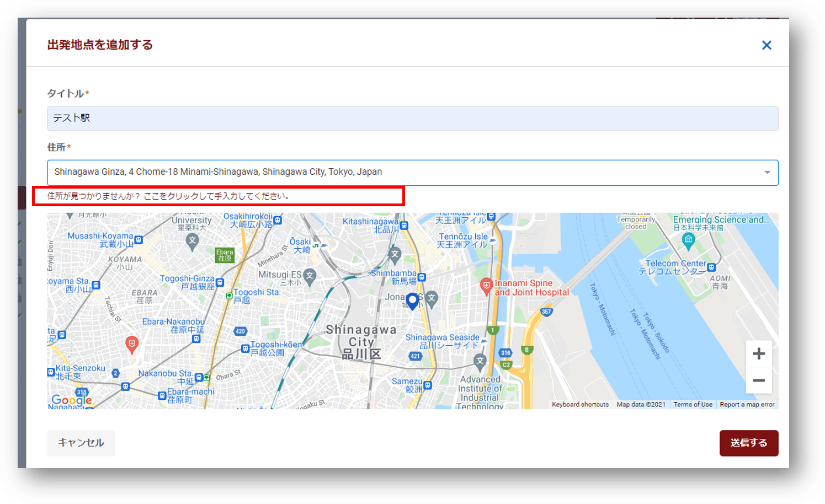Click the blue location pin on map
Screen dimensions: 825x504
tap(412, 301)
